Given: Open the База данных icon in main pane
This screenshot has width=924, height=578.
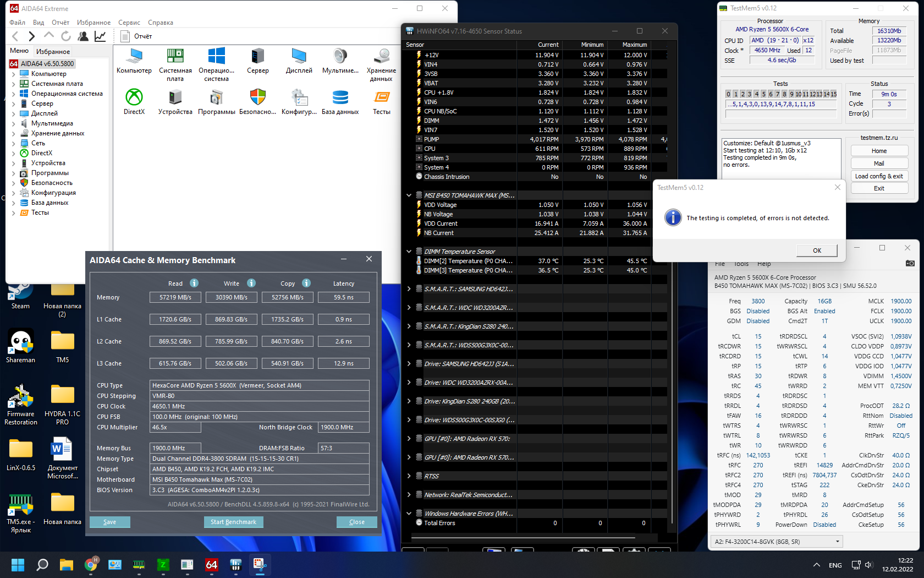Looking at the screenshot, I should point(340,102).
